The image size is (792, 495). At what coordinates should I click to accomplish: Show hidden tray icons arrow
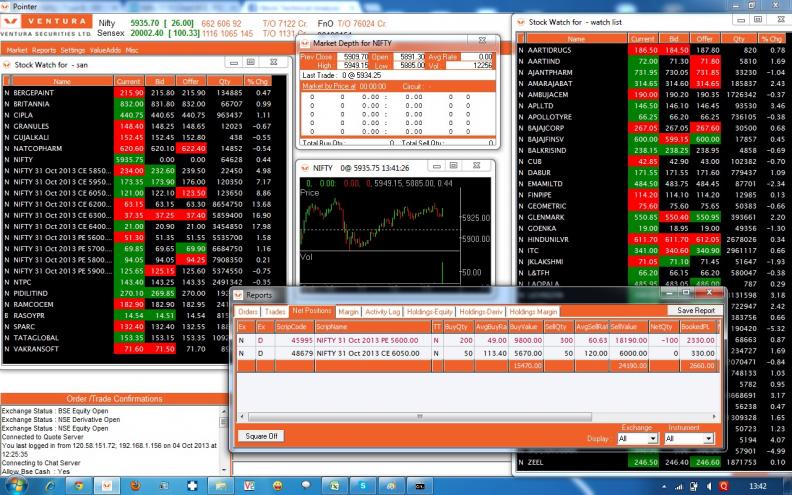[663, 487]
